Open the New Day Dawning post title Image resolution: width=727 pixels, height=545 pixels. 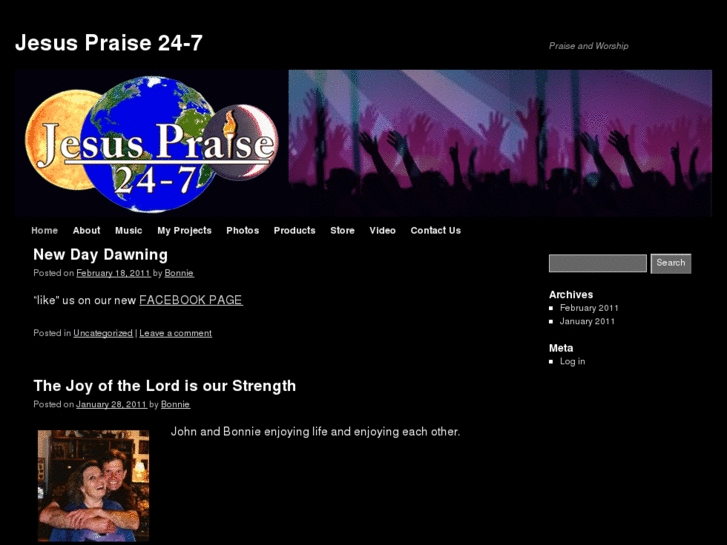[101, 255]
